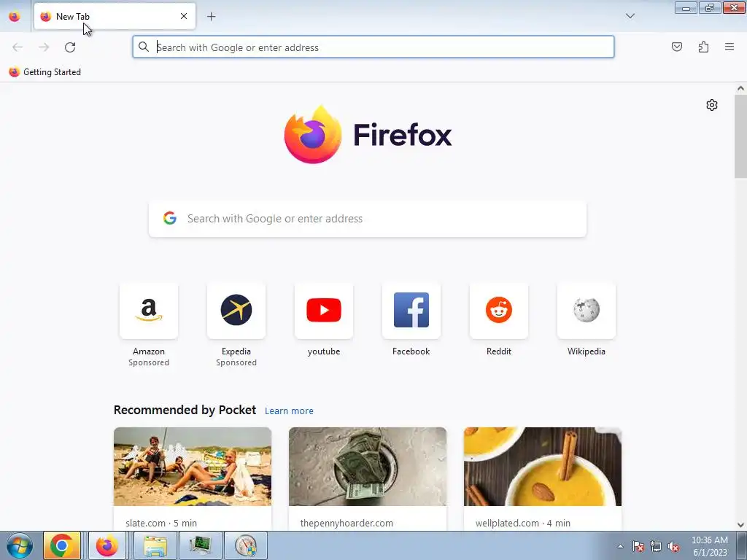Click the vertical scrollbar thumb

(x=740, y=136)
